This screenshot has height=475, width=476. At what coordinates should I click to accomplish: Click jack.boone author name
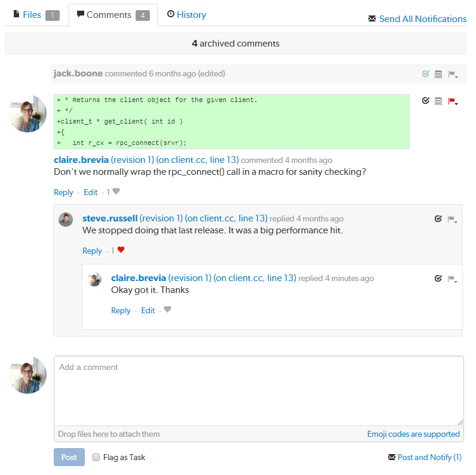(78, 74)
